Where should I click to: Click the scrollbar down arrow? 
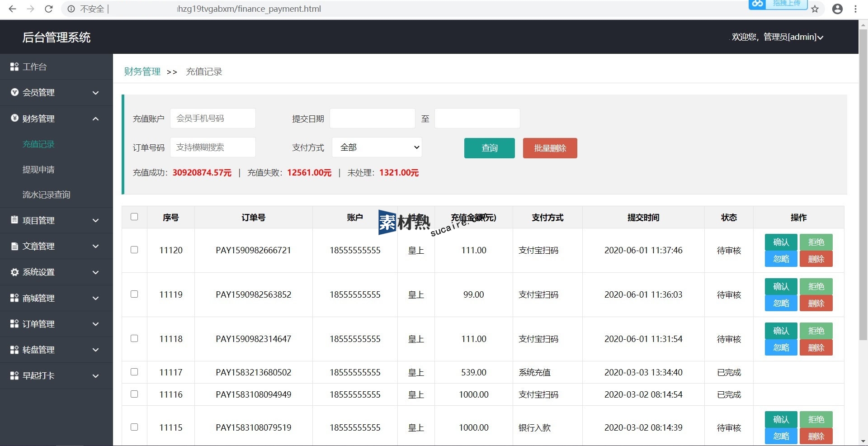(863, 441)
